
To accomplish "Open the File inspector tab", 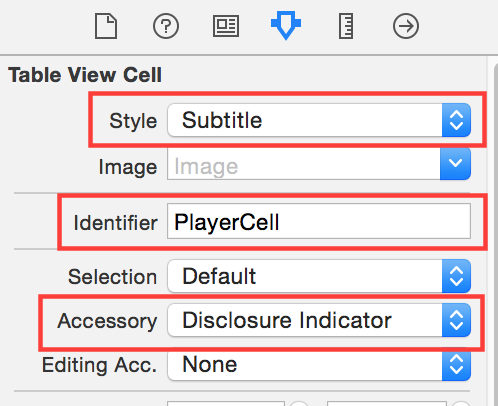I will [106, 26].
